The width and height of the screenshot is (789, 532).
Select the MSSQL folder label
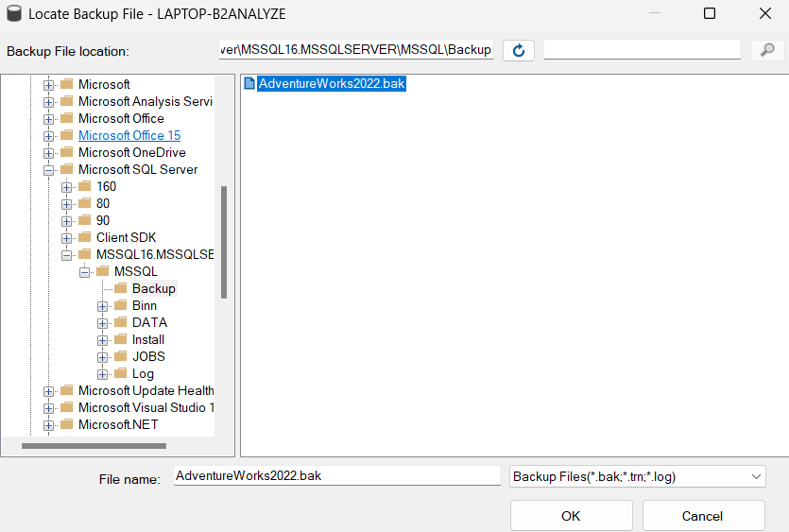tap(136, 271)
